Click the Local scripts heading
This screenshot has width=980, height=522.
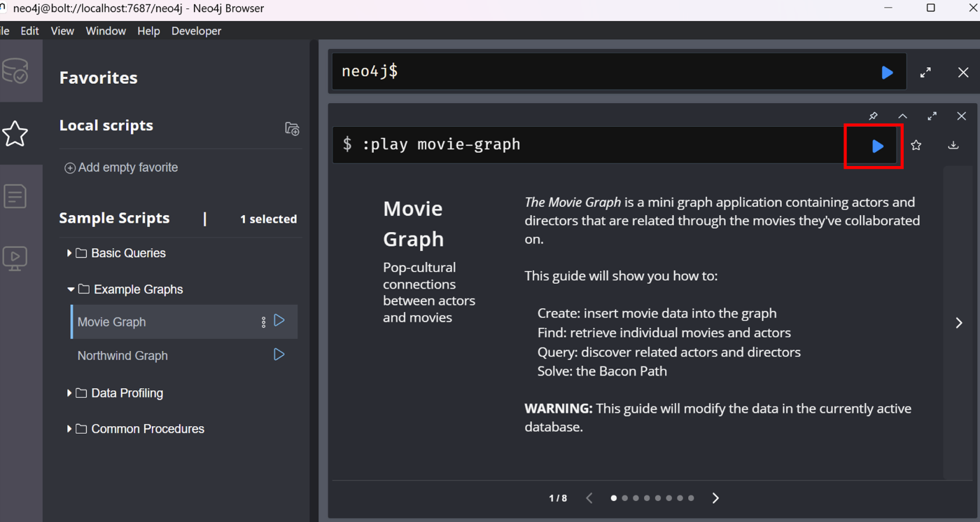[x=106, y=125]
